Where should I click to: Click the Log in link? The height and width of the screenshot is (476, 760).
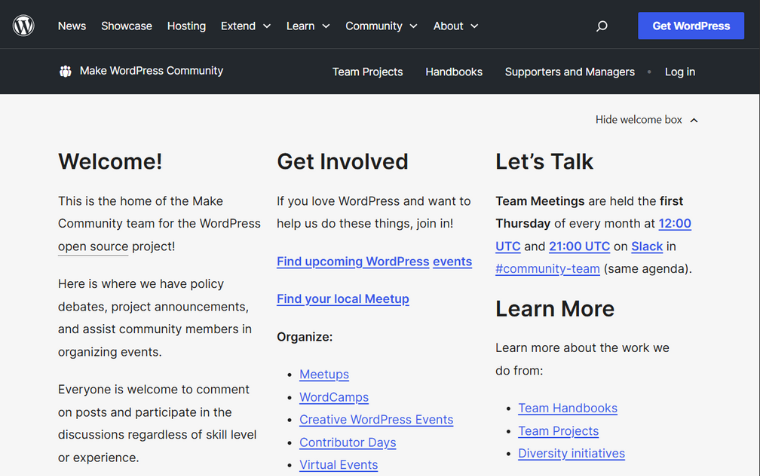tap(680, 72)
